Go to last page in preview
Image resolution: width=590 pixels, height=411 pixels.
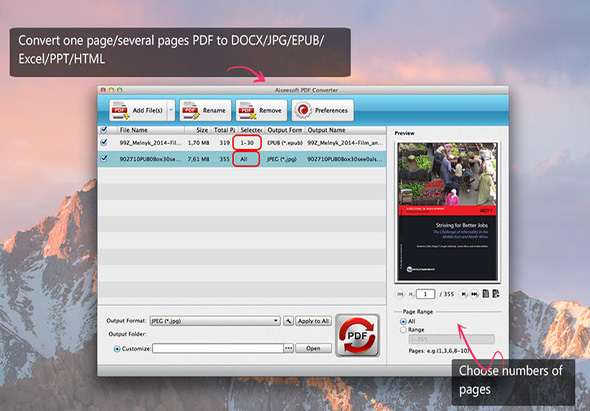tap(474, 294)
